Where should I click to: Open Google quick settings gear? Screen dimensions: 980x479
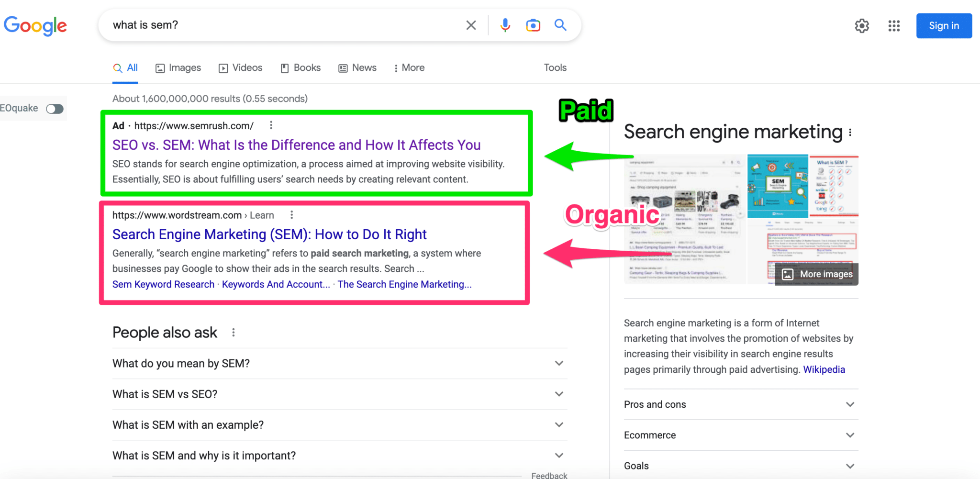(863, 26)
